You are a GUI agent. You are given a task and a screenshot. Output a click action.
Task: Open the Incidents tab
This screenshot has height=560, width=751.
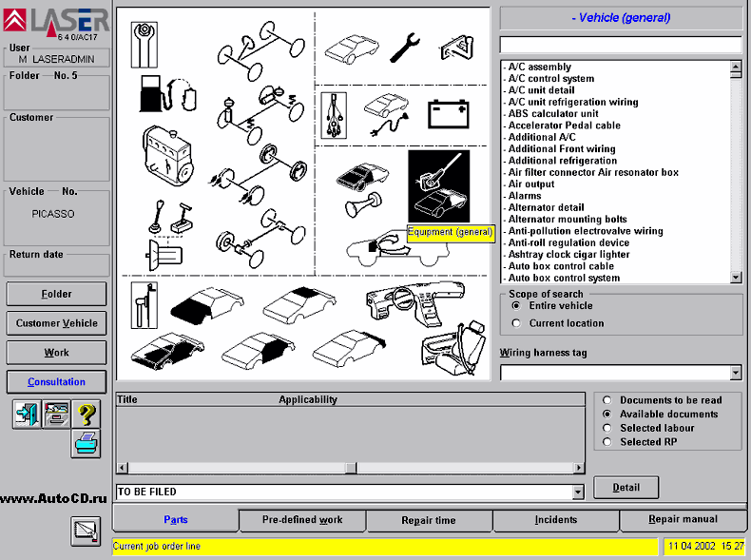click(x=555, y=520)
